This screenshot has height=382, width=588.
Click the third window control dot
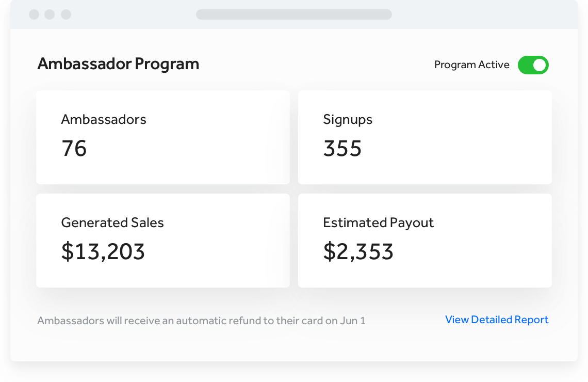(66, 14)
